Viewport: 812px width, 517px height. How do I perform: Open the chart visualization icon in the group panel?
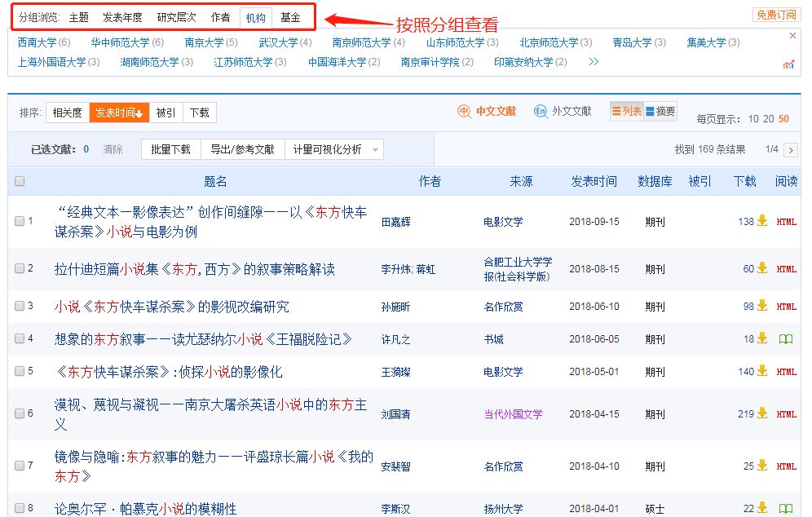(x=788, y=64)
